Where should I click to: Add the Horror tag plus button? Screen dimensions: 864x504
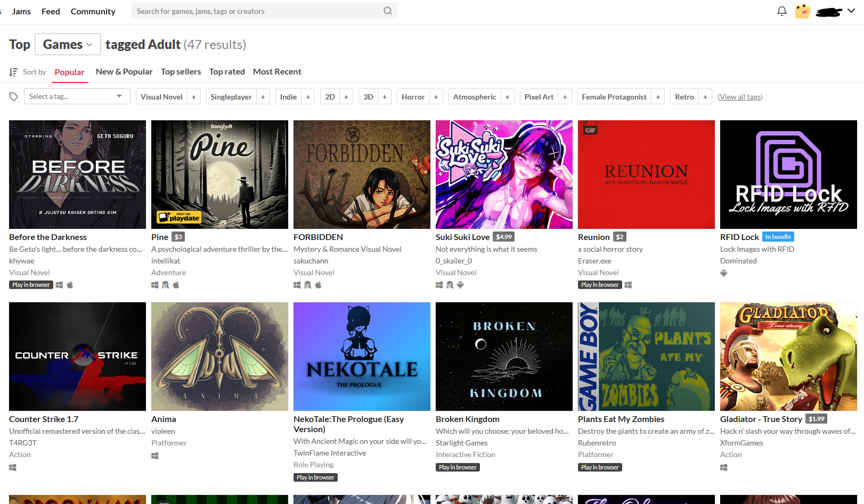coord(436,97)
